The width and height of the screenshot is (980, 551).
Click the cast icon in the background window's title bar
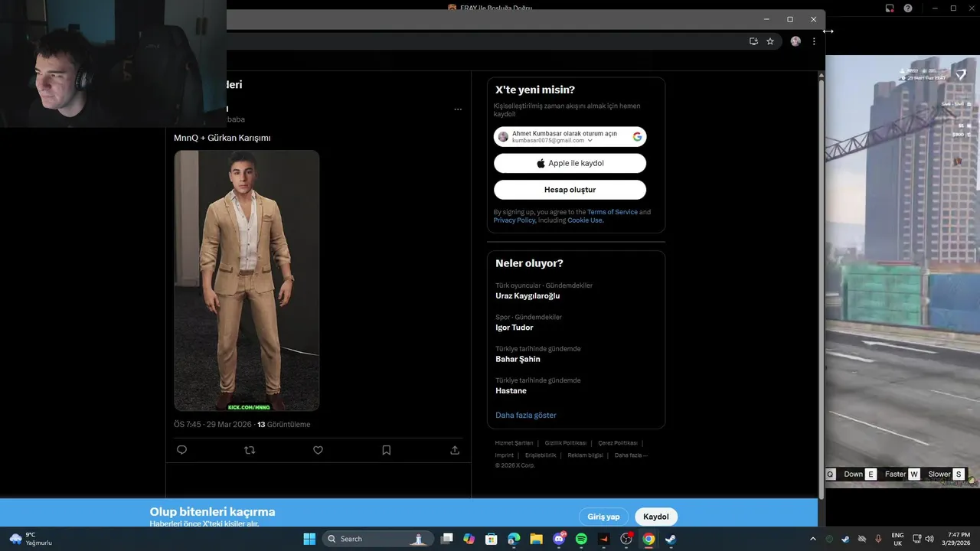[x=890, y=8]
